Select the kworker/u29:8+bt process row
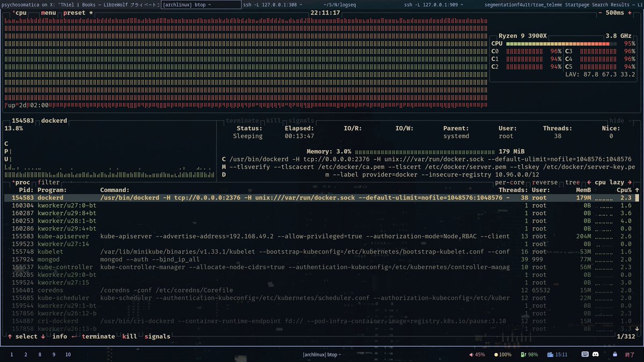Screen dimensions: 644x362 point(319,213)
